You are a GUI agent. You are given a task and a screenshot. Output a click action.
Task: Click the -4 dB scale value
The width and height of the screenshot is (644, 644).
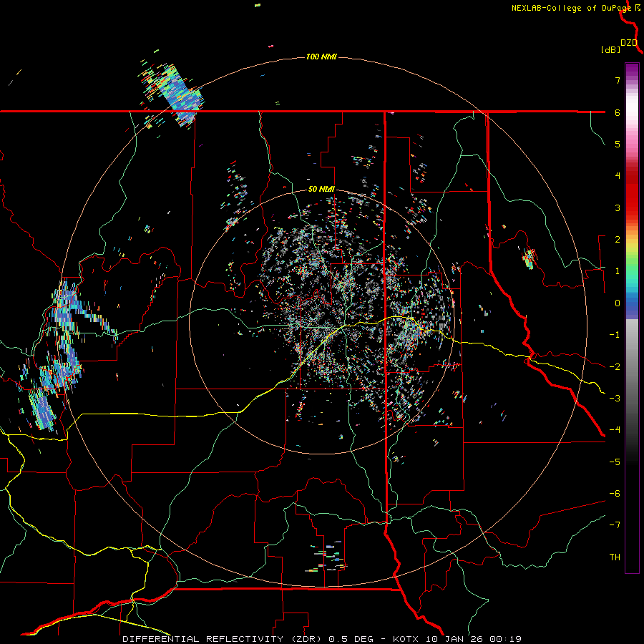615,430
